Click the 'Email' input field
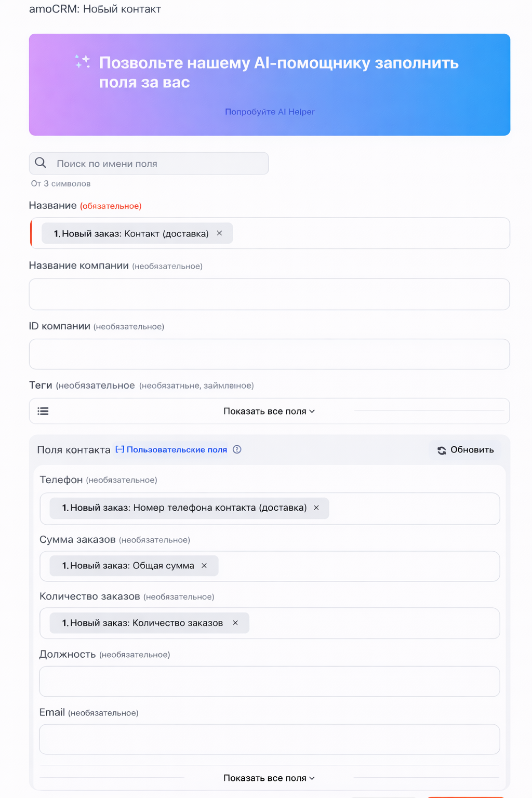Screen dimensions: 532x798 269,739
